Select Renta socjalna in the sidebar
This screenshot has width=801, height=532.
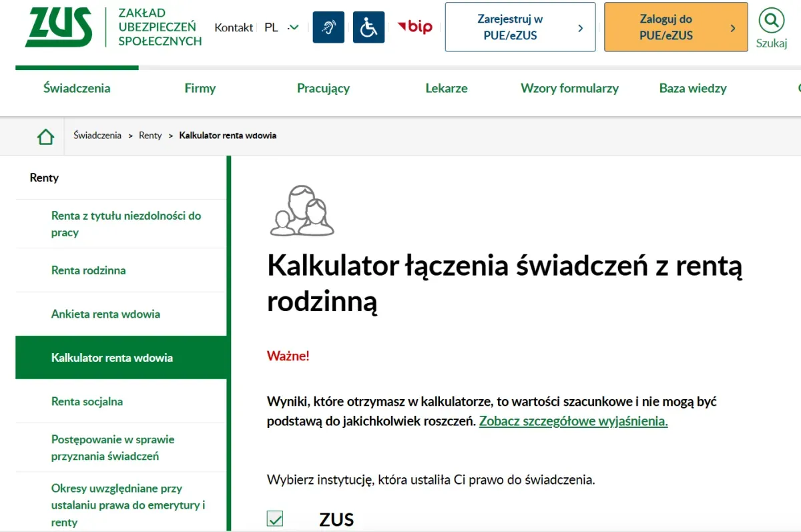pos(88,401)
